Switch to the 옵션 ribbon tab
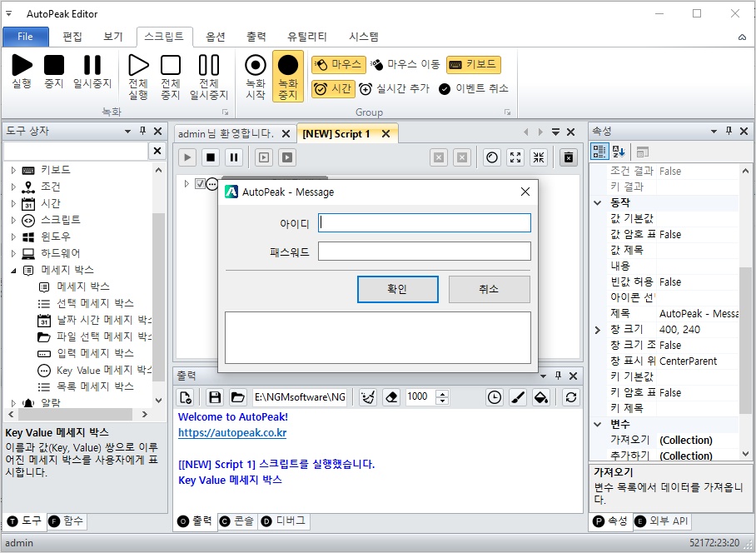The height and width of the screenshot is (553, 756). point(216,37)
